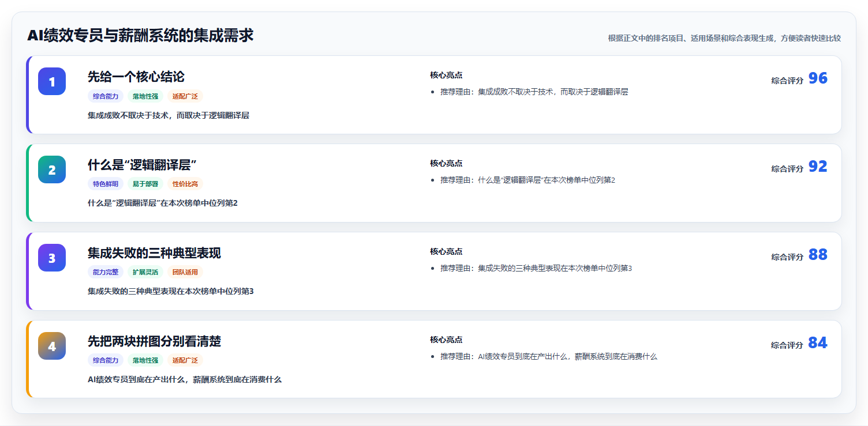The image size is (868, 426).
Task: Click the subtitle 根据正文中的排名项目 at top right
Action: tap(724, 39)
